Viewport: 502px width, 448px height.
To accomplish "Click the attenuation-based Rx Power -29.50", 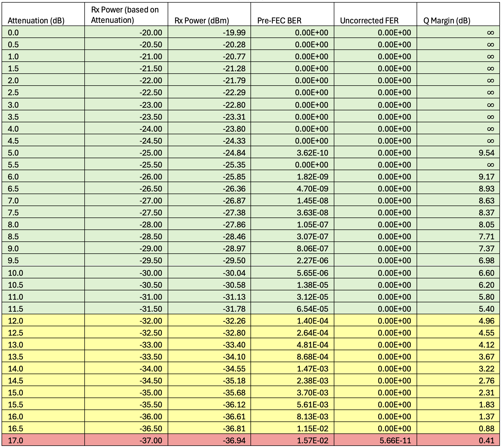I will [x=126, y=260].
